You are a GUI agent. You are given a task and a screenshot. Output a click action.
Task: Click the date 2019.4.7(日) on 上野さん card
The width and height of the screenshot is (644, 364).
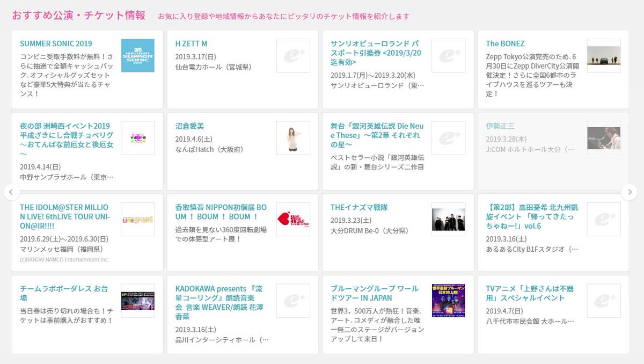504,311
